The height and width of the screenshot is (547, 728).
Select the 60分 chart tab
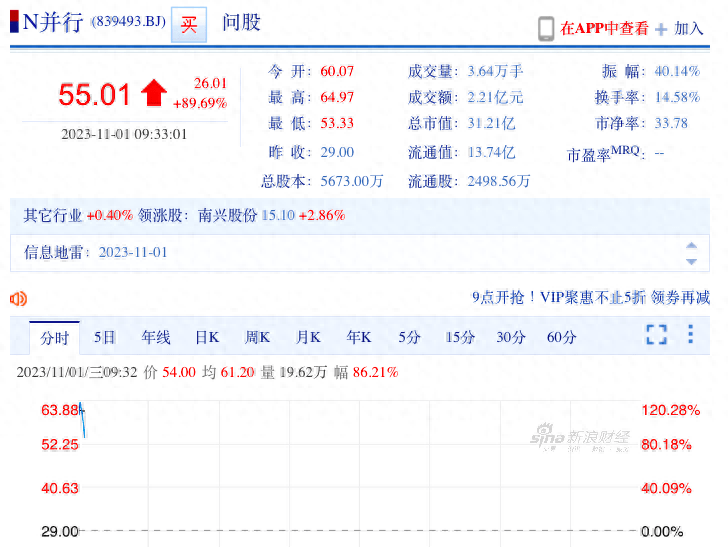(x=561, y=337)
